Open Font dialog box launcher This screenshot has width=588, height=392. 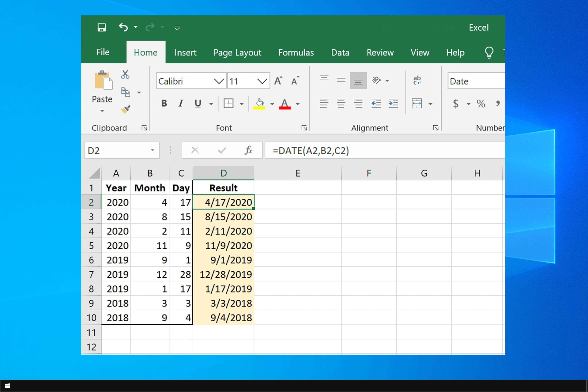pos(304,128)
